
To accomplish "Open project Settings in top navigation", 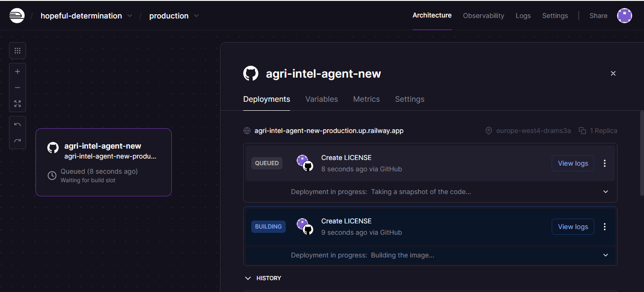I will 555,16.
